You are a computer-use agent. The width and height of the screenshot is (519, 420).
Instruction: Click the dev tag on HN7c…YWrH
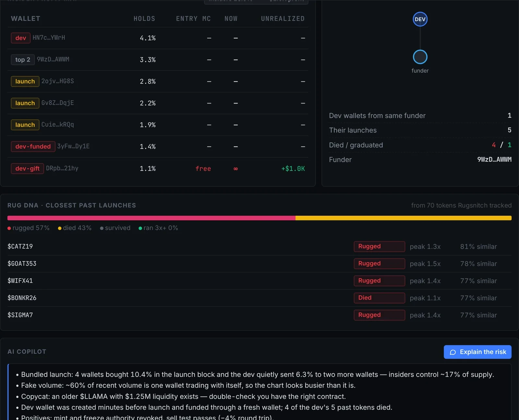click(21, 38)
